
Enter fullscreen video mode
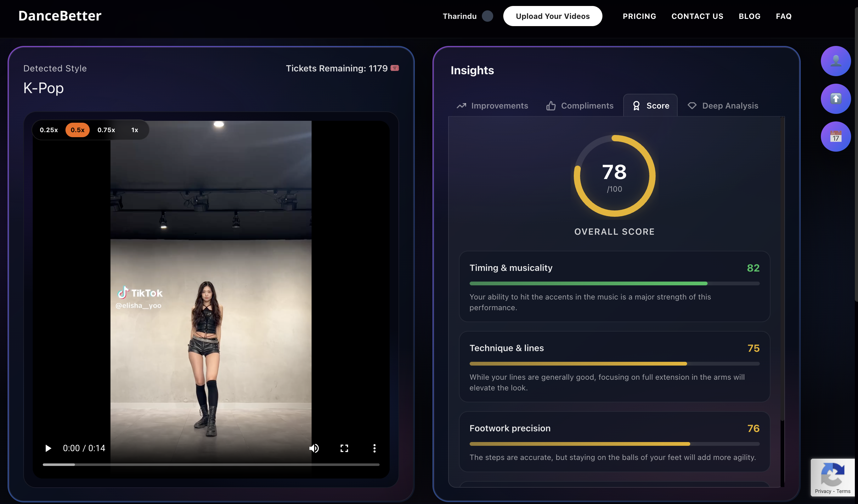click(x=344, y=448)
